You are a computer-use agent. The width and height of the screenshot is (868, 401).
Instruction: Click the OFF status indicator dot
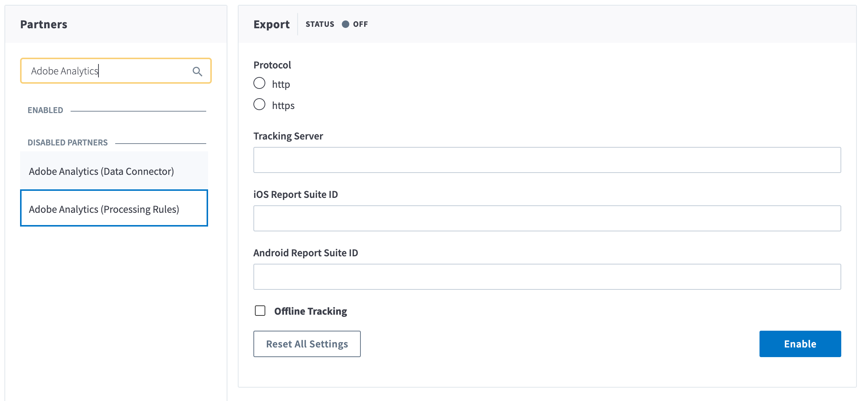click(x=345, y=24)
